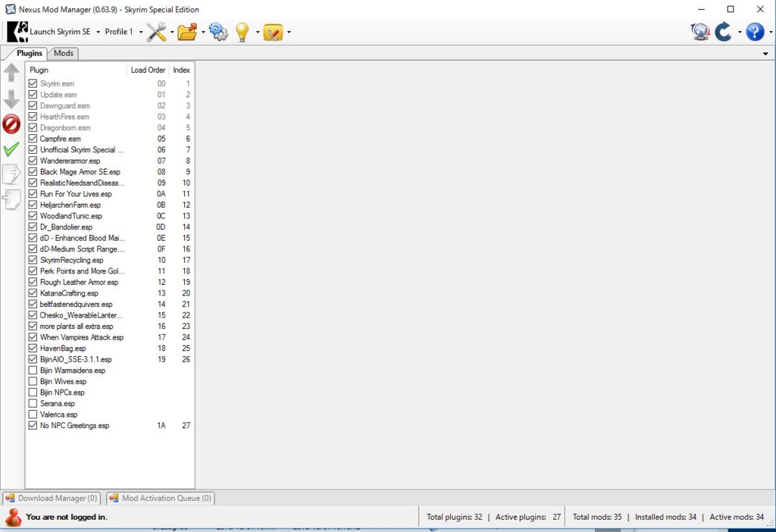Expand the help icon dropdown arrow

[x=771, y=33]
